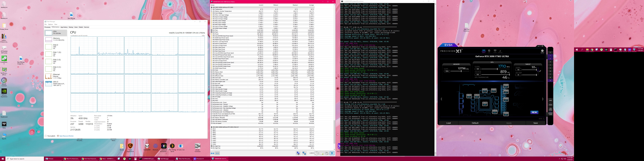Select VGA1 icon in Precision X1
Image resolution: width=644 pixels, height=161 pixels.
point(484,51)
